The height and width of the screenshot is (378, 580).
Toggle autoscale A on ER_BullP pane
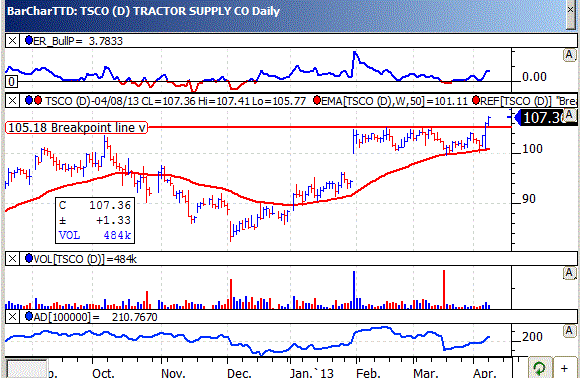[x=569, y=55]
